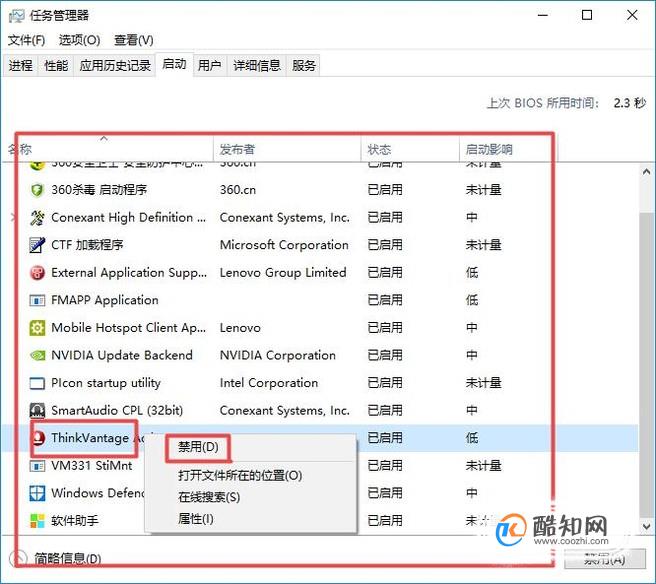Click the Windows Defender shield icon
Screen dimensions: 656x584
(37, 493)
